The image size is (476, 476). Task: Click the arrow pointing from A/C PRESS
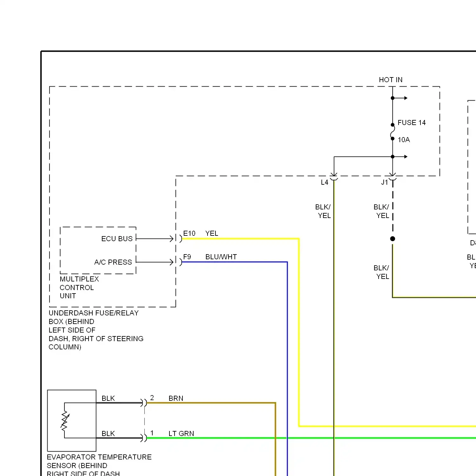click(155, 262)
